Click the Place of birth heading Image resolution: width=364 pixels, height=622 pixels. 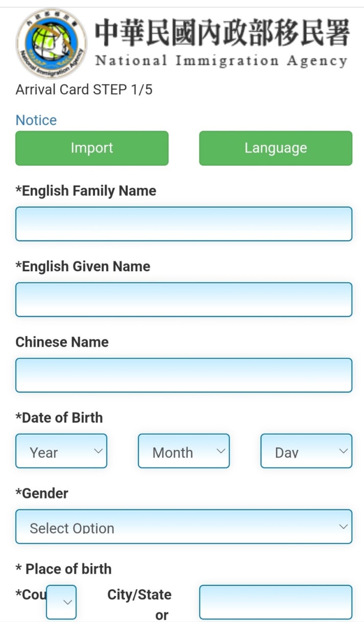click(64, 569)
